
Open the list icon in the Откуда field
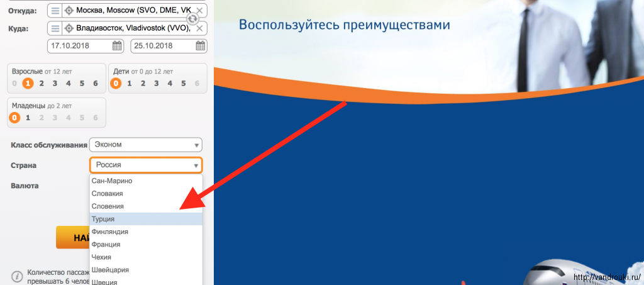(x=55, y=11)
